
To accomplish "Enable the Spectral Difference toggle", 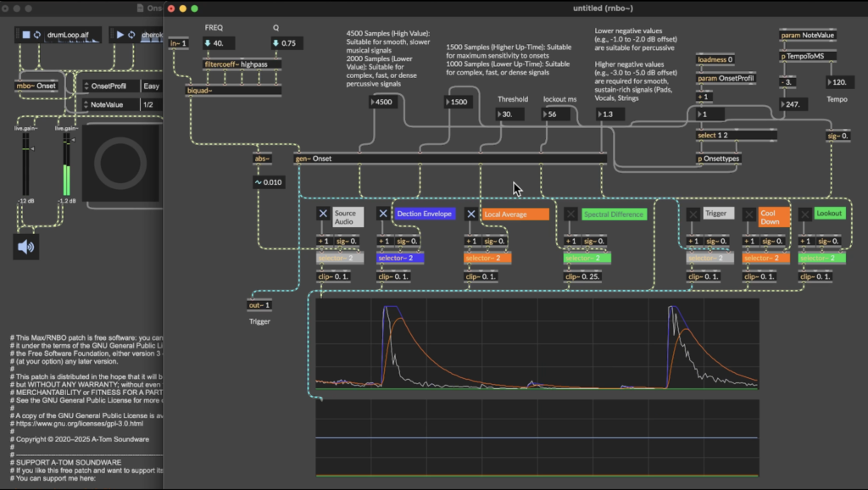I will (x=570, y=214).
